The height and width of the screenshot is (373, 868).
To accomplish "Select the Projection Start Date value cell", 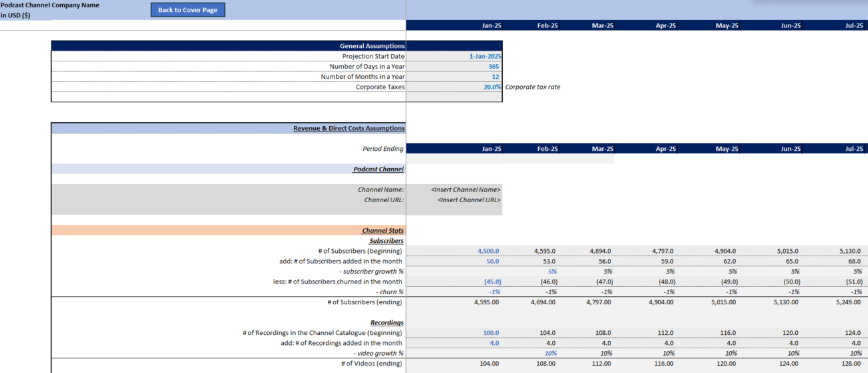I will click(x=454, y=57).
